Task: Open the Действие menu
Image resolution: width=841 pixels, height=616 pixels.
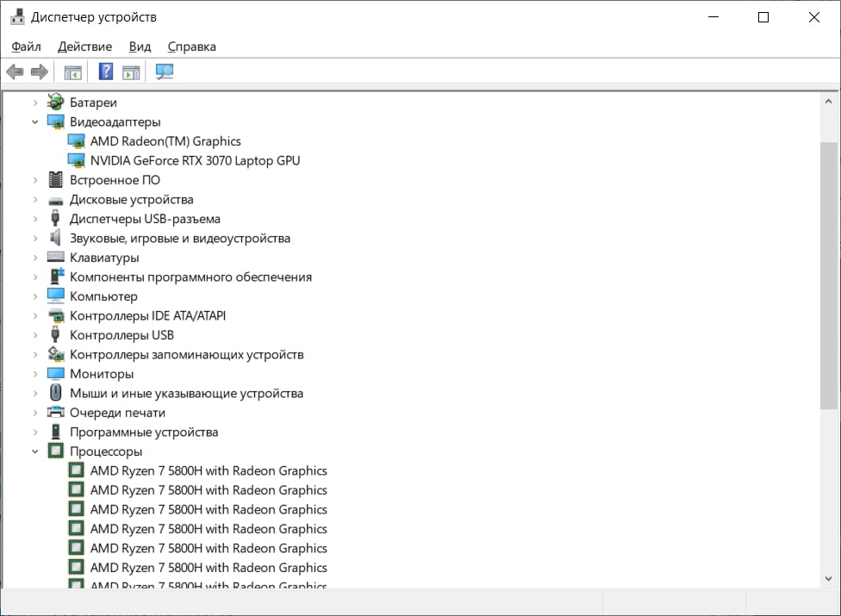Action: (x=84, y=47)
